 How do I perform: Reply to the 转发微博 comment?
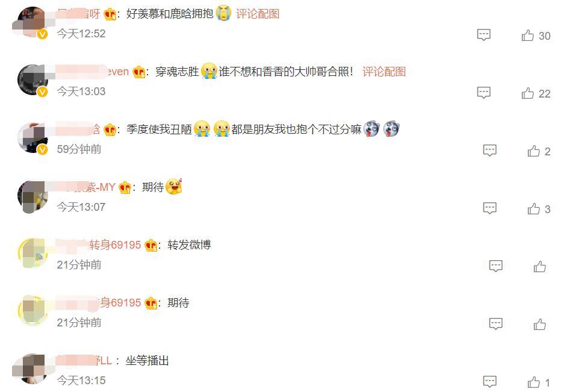(495, 266)
